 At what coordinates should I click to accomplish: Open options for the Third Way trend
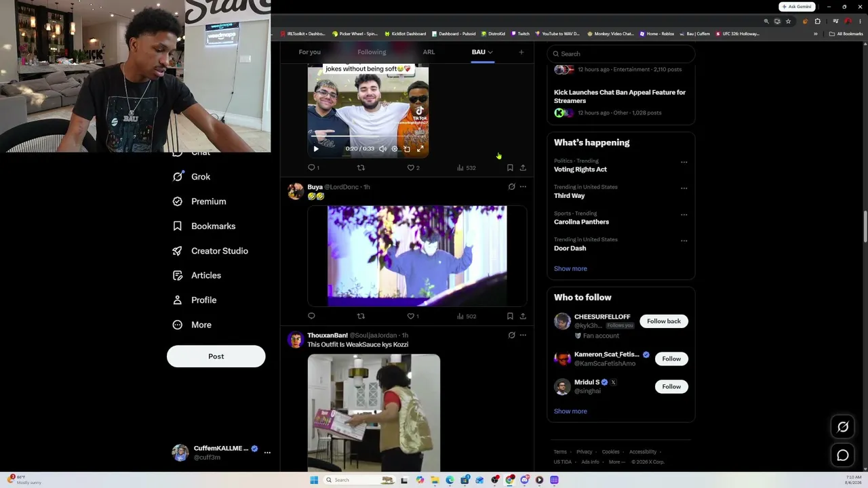pos(684,188)
